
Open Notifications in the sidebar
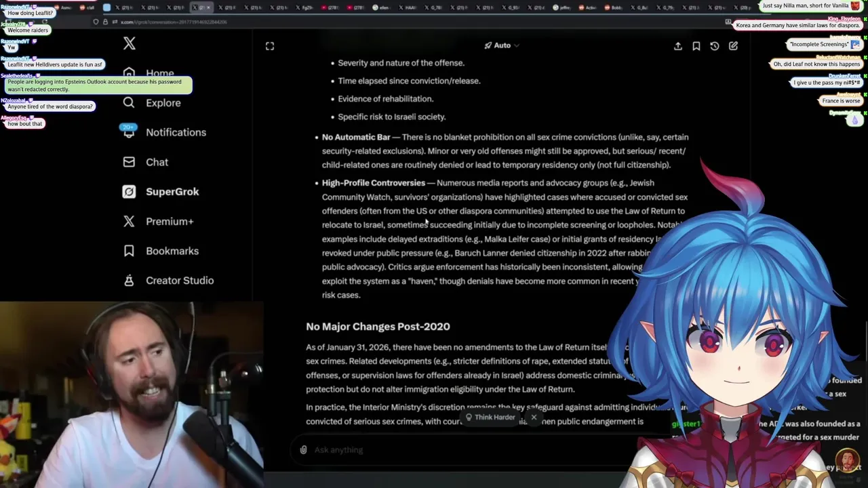(x=176, y=132)
